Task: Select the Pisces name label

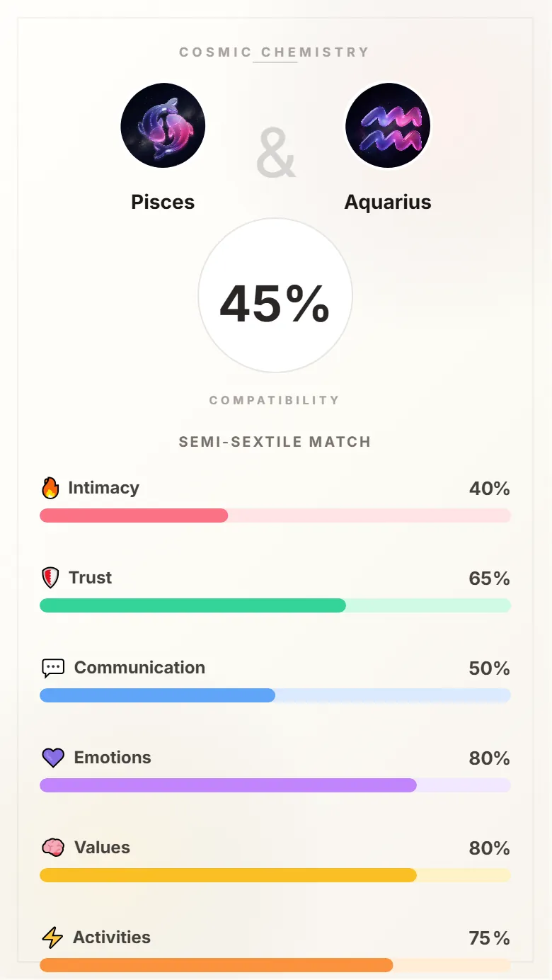Action: (163, 202)
